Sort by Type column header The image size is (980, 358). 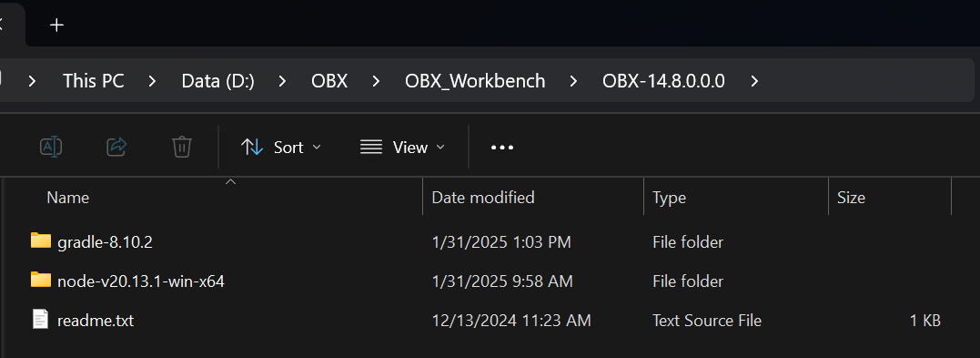click(x=670, y=198)
